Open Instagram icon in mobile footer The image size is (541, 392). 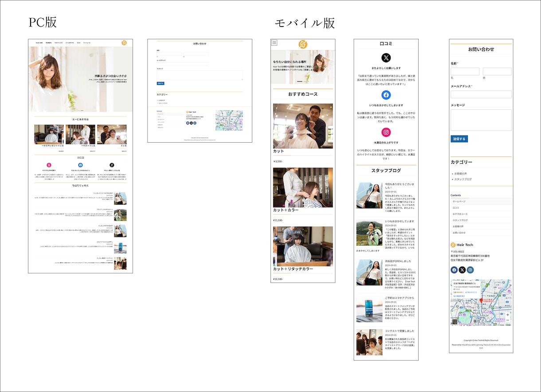coord(470,270)
